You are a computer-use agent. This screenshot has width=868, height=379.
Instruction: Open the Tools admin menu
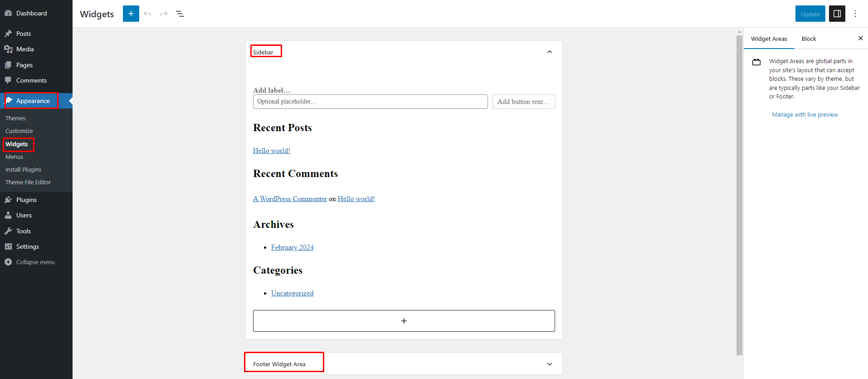[24, 231]
